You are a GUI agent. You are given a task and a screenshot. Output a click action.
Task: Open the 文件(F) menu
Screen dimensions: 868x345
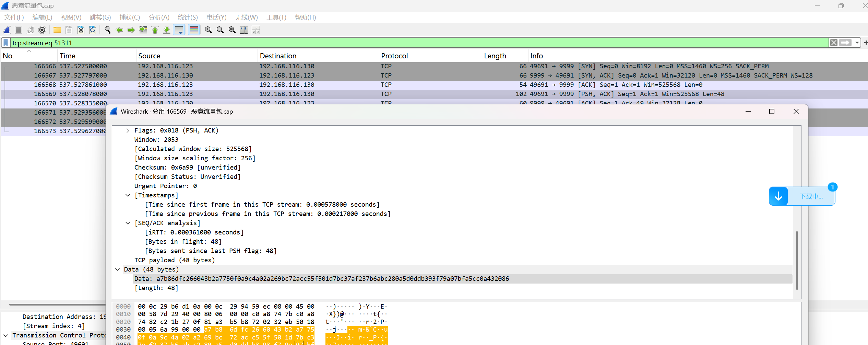coord(14,18)
